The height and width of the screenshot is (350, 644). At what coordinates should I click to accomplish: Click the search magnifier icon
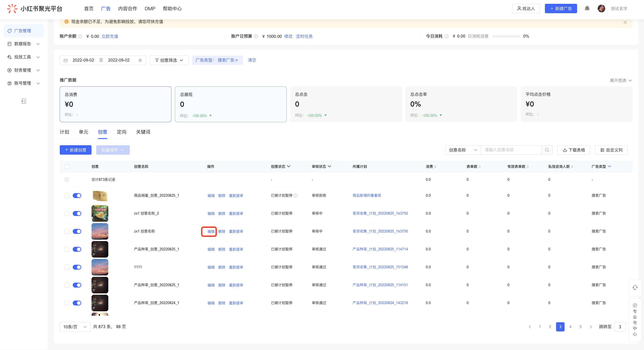point(547,150)
